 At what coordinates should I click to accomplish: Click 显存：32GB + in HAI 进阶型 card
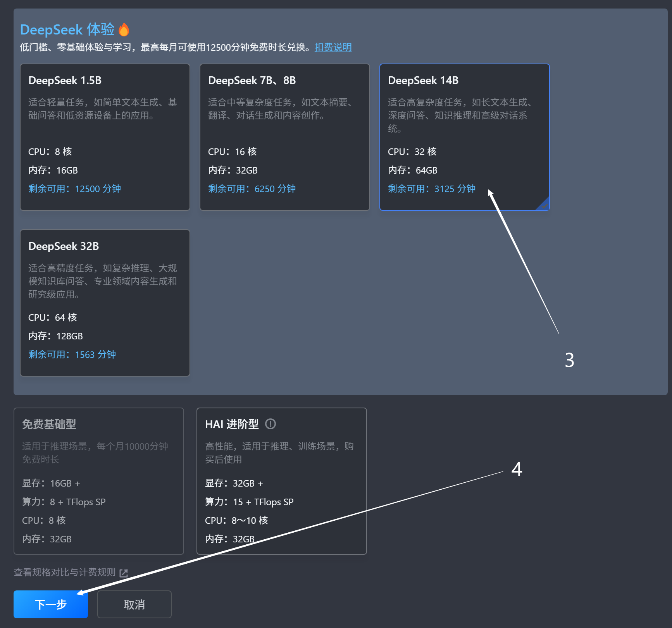(x=234, y=483)
